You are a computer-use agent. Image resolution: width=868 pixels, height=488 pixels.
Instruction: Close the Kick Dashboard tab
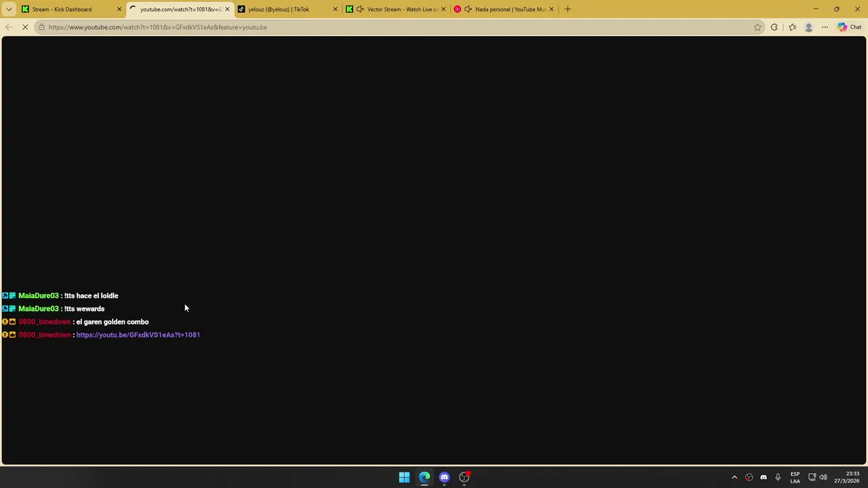coord(119,9)
